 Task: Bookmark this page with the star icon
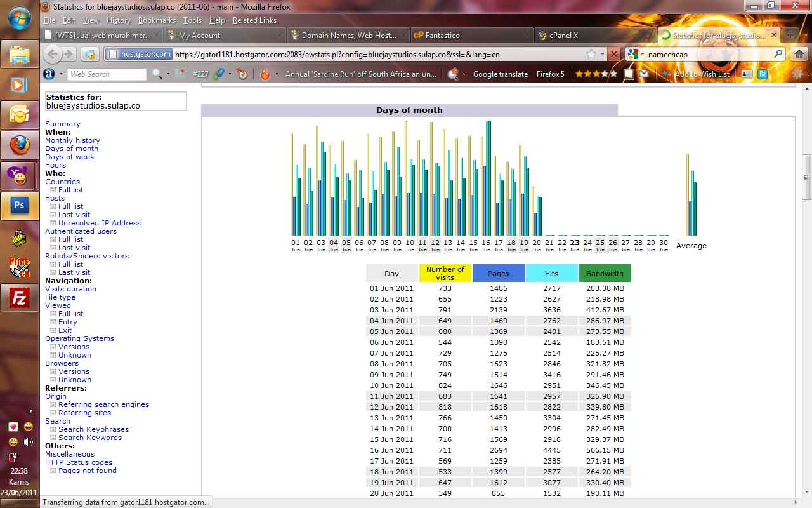click(x=591, y=54)
